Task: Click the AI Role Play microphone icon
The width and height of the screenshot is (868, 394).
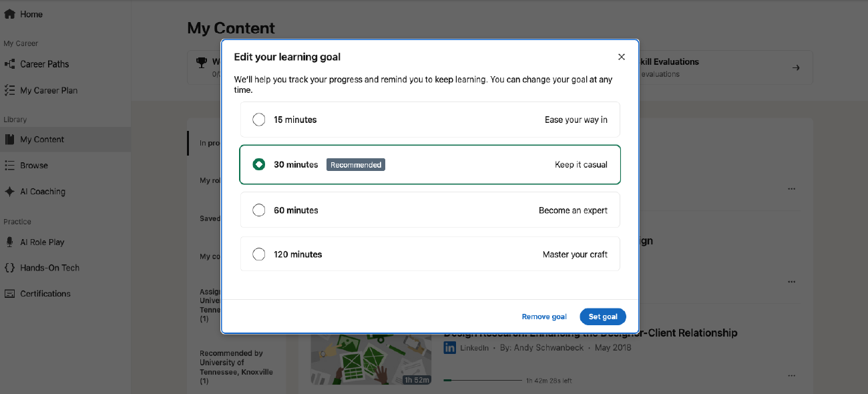Action: pos(9,242)
